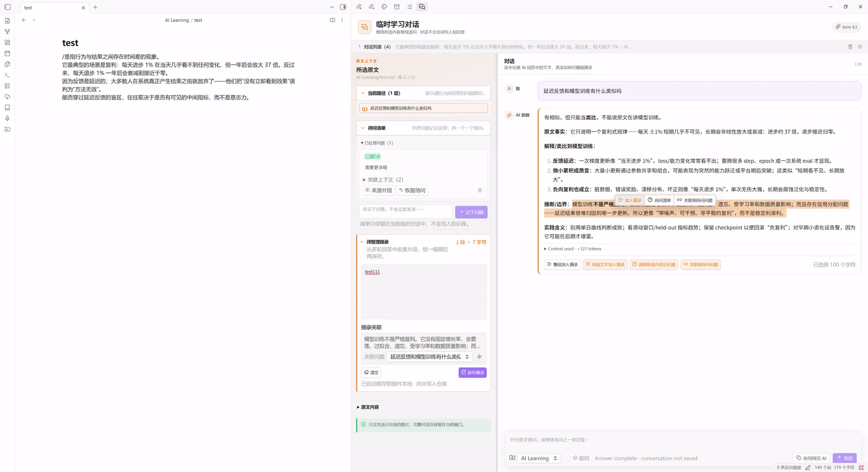Screen dimensions: 868x472
Task: Select the Q1 延迟反馈 path question
Action: click(x=423, y=108)
